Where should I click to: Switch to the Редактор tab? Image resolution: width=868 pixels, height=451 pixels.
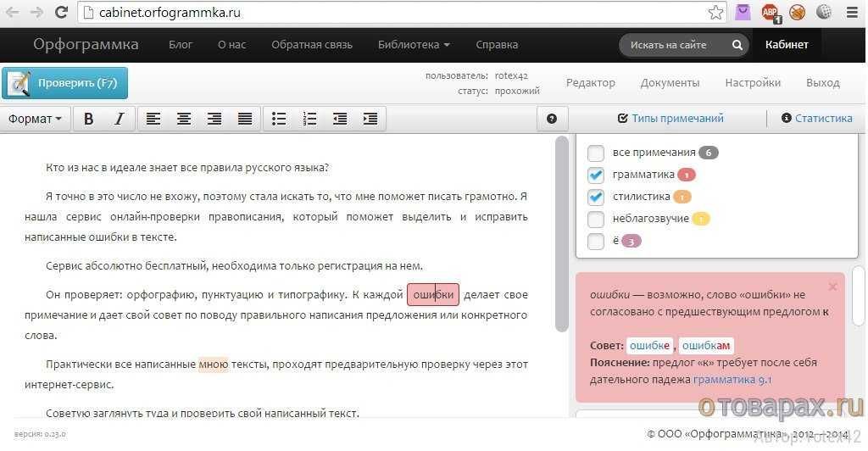tap(590, 83)
